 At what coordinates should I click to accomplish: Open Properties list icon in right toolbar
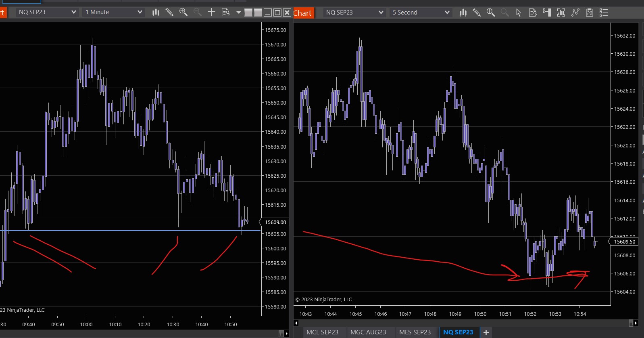[x=604, y=13]
